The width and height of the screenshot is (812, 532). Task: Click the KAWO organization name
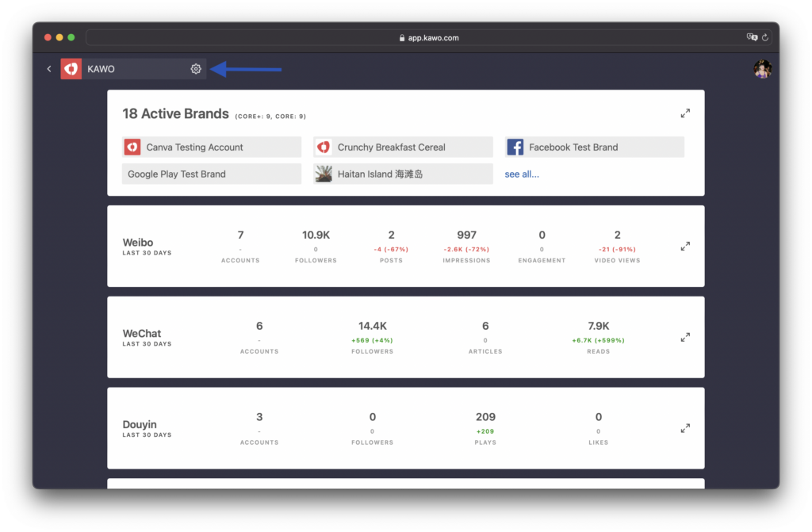[x=101, y=69]
